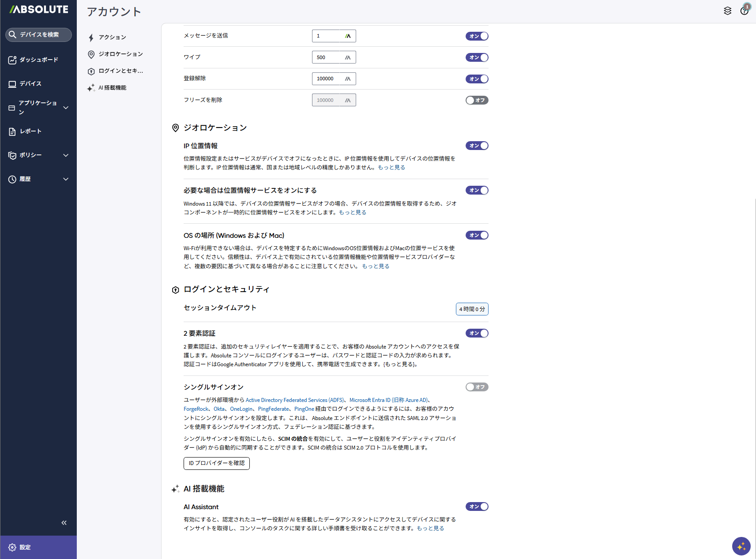Jump to the ジオロケーション section in sub-navigation
This screenshot has height=559, width=756.
click(x=116, y=54)
